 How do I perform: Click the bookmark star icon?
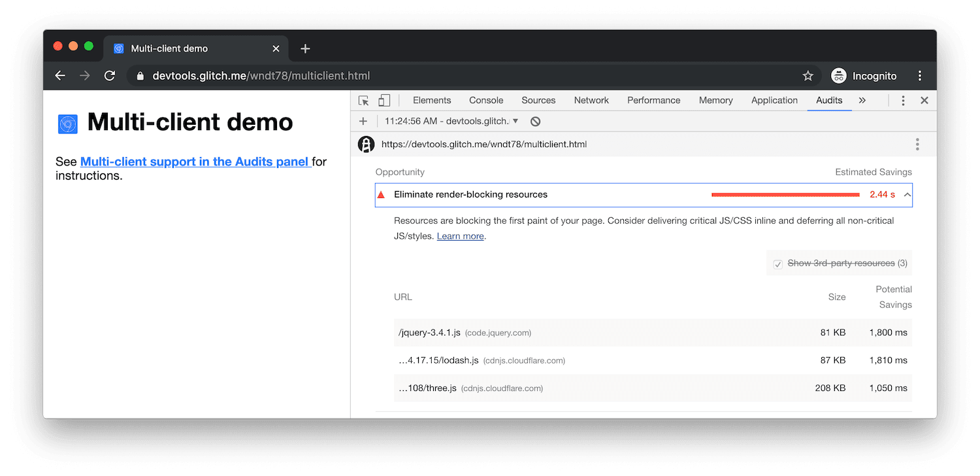(x=808, y=75)
